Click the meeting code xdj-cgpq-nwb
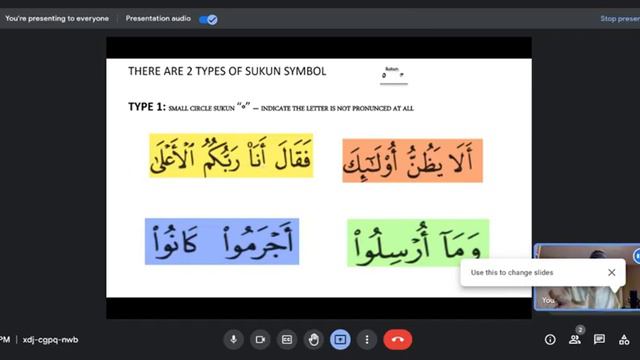Image resolution: width=640 pixels, height=360 pixels. pos(50,340)
